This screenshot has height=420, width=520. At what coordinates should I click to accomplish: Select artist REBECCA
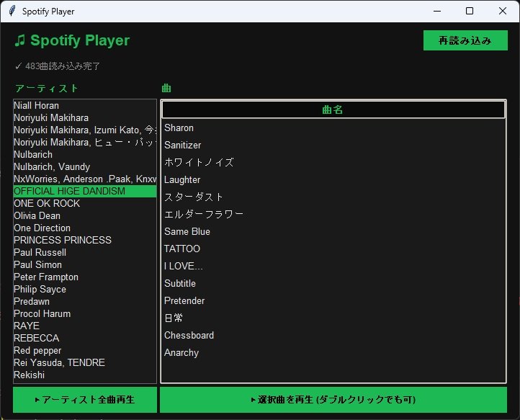[85, 339]
